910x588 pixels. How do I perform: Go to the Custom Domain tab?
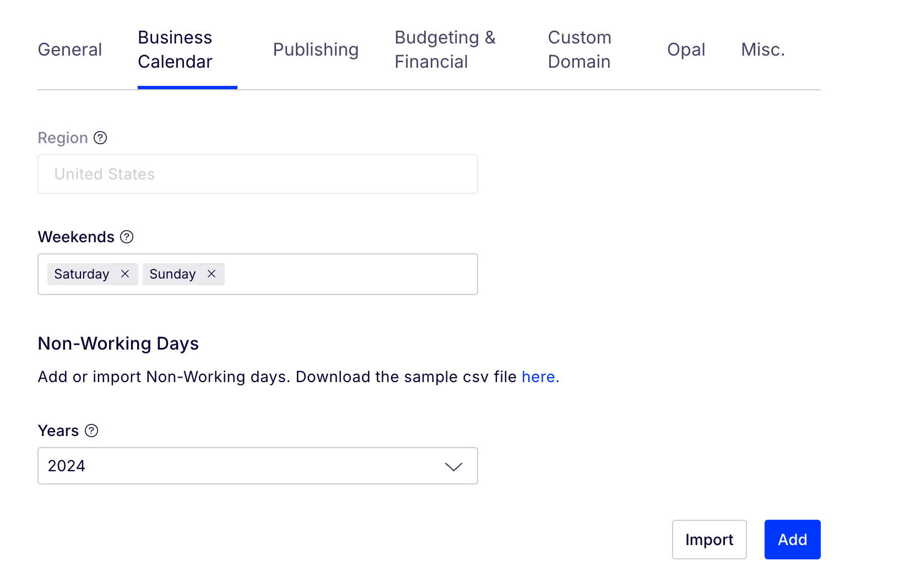point(579,50)
